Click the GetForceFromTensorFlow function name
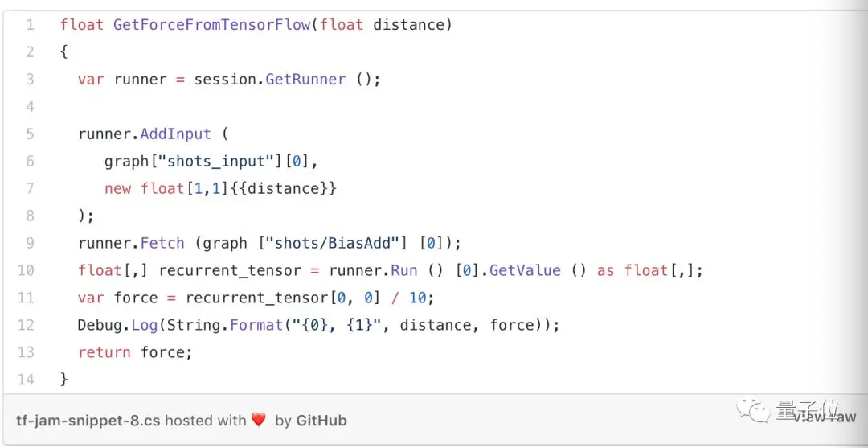The image size is (868, 448). [x=211, y=25]
